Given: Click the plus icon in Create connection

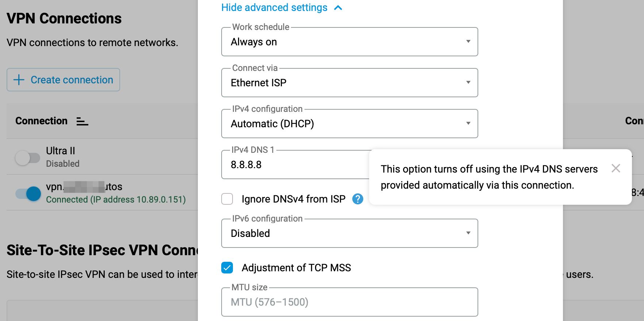Looking at the screenshot, I should [x=19, y=80].
